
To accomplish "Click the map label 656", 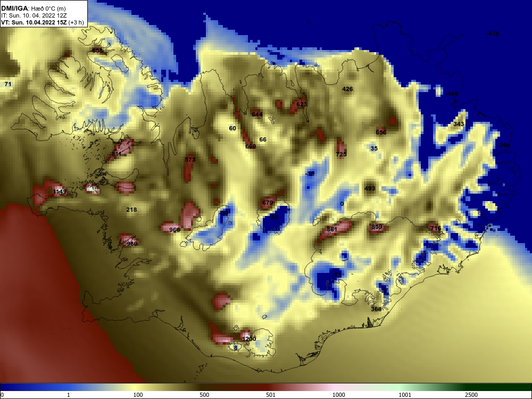I will (381, 132).
